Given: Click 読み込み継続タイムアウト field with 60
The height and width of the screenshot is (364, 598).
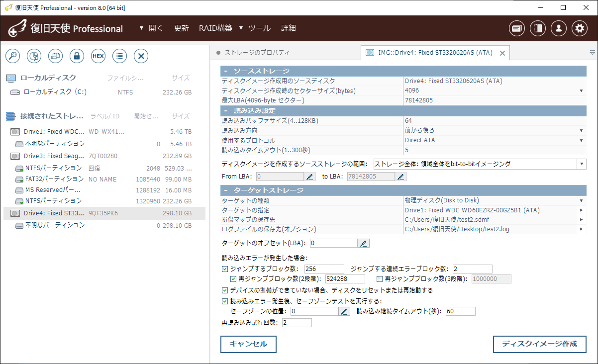Looking at the screenshot, I should coord(460,311).
